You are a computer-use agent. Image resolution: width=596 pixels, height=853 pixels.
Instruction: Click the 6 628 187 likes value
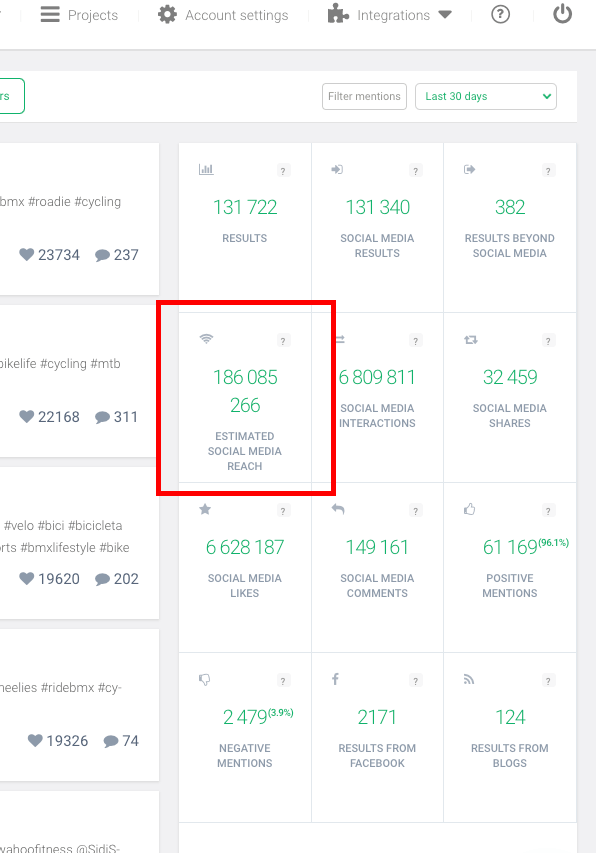click(x=245, y=547)
